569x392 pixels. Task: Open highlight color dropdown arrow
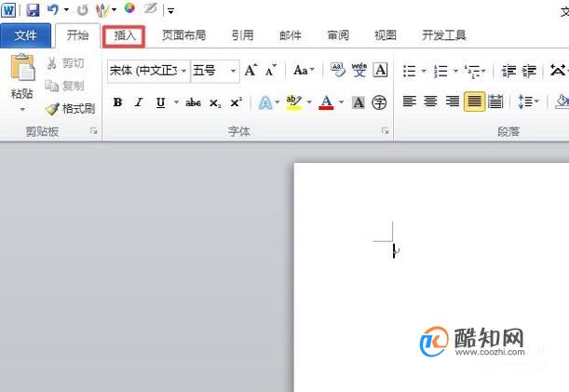tap(309, 102)
